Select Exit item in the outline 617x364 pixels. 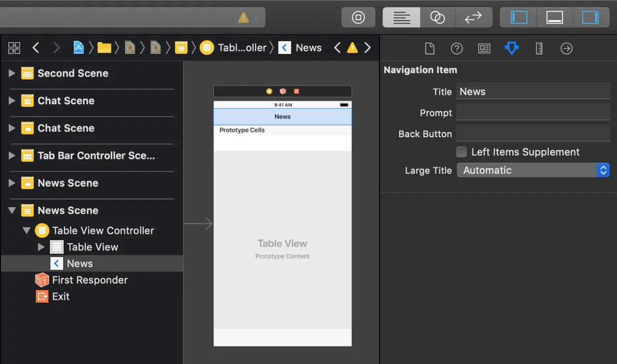click(60, 297)
